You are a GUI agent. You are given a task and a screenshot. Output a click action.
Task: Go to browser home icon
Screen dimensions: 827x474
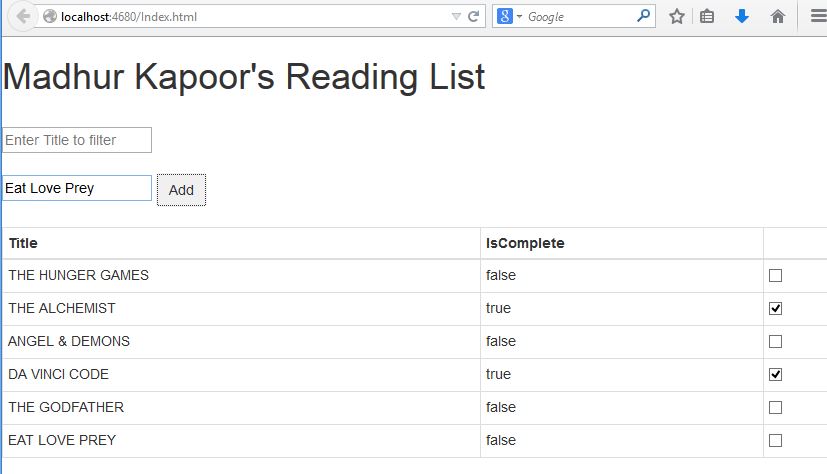(777, 16)
